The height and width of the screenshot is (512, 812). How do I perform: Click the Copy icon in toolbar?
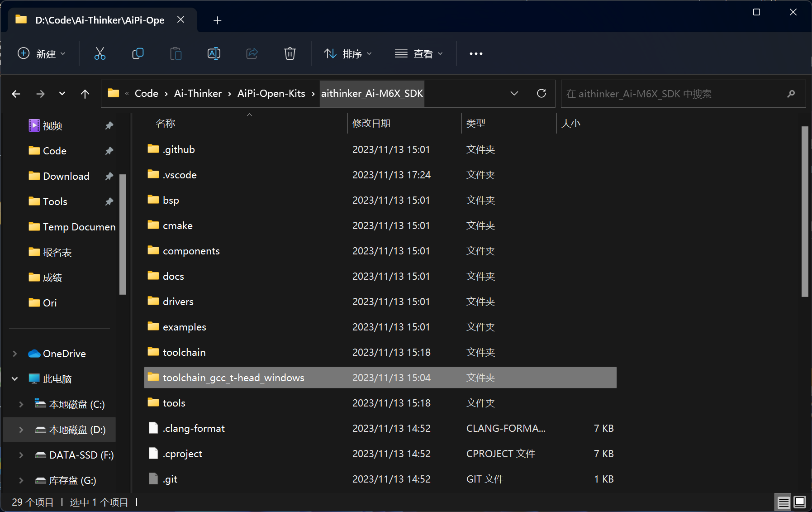tap(138, 53)
